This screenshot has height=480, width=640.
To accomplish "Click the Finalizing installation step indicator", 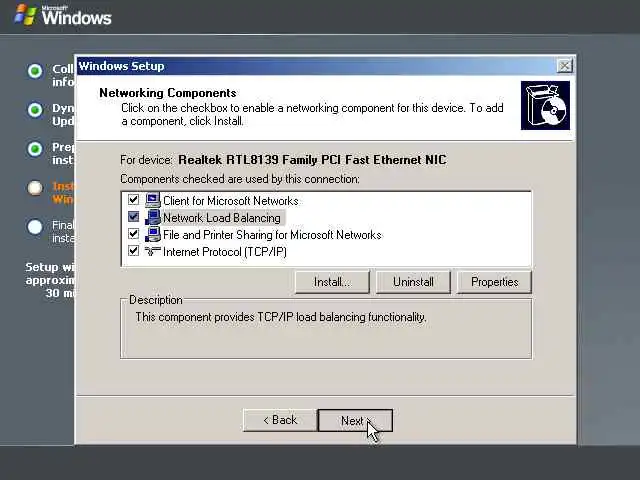I will [35, 227].
